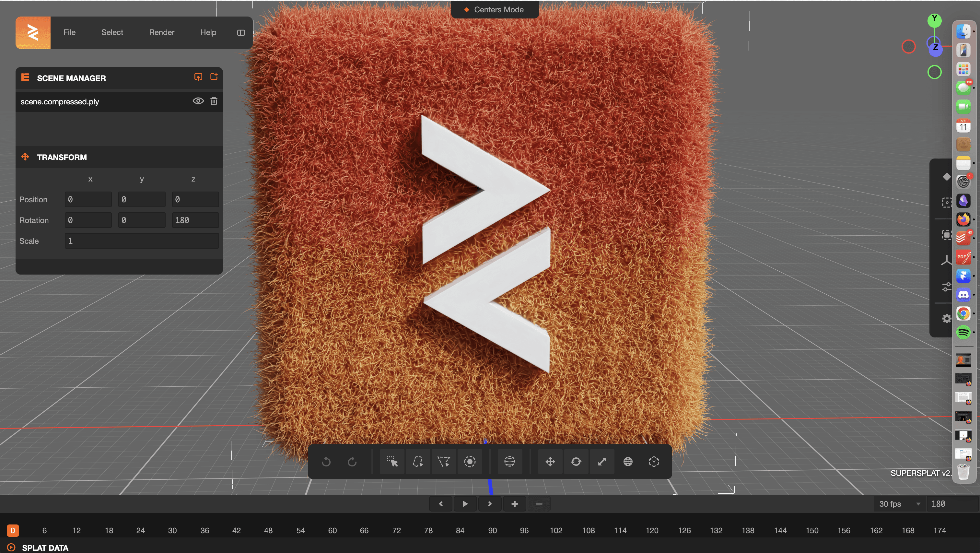The image size is (980, 553).
Task: Open Spotify from the dock
Action: (x=963, y=333)
